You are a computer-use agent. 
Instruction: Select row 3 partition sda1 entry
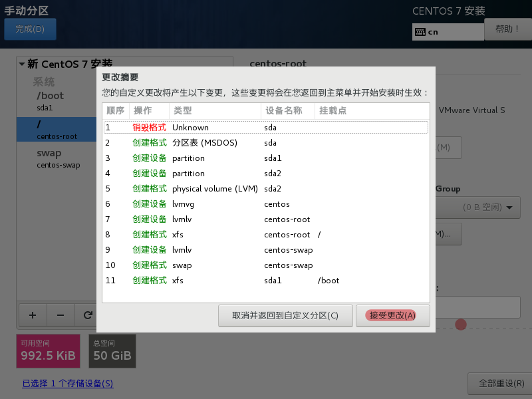[x=265, y=158]
